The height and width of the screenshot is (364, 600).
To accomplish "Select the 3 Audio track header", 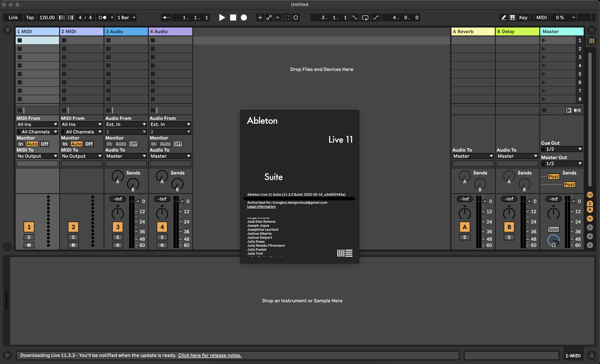I will [x=126, y=31].
